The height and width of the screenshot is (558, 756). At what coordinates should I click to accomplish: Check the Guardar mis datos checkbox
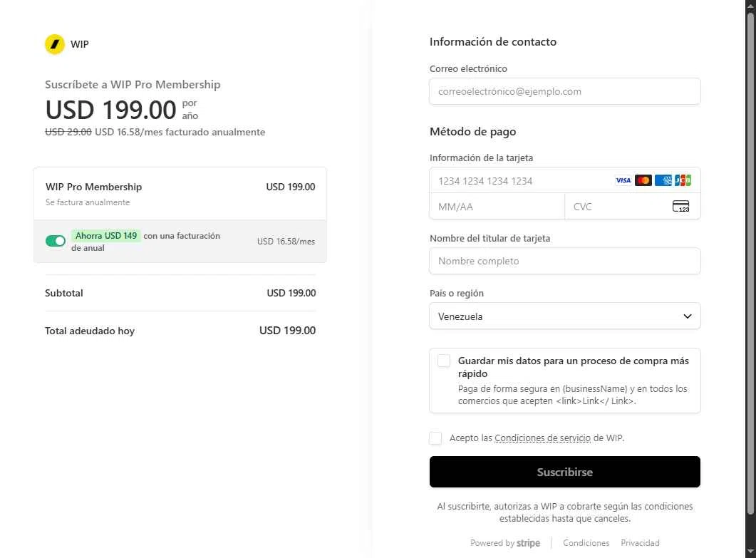coord(444,361)
